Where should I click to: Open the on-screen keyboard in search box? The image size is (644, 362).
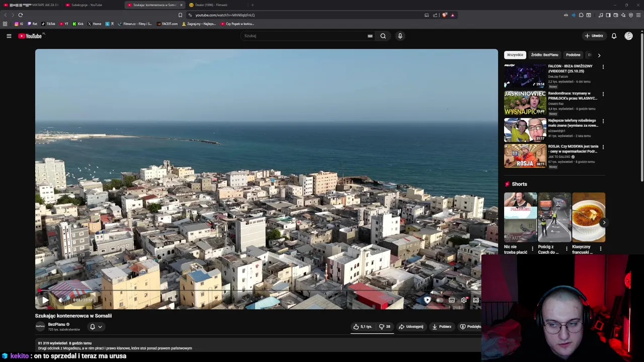point(370,36)
